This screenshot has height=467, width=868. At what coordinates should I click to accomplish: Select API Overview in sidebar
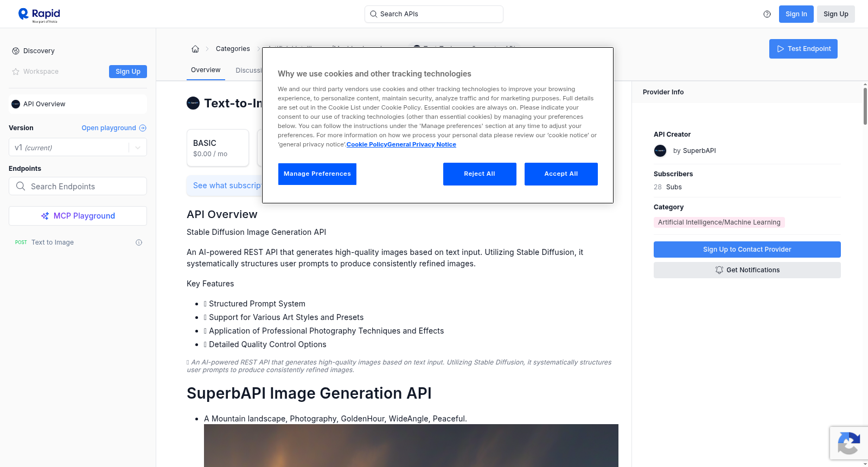[x=78, y=104]
